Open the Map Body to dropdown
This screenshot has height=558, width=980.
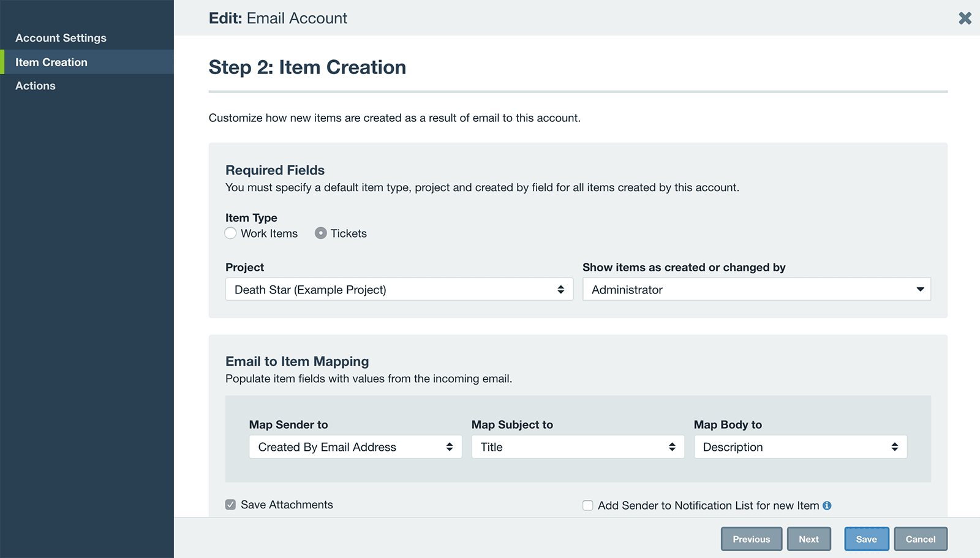pyautogui.click(x=800, y=447)
